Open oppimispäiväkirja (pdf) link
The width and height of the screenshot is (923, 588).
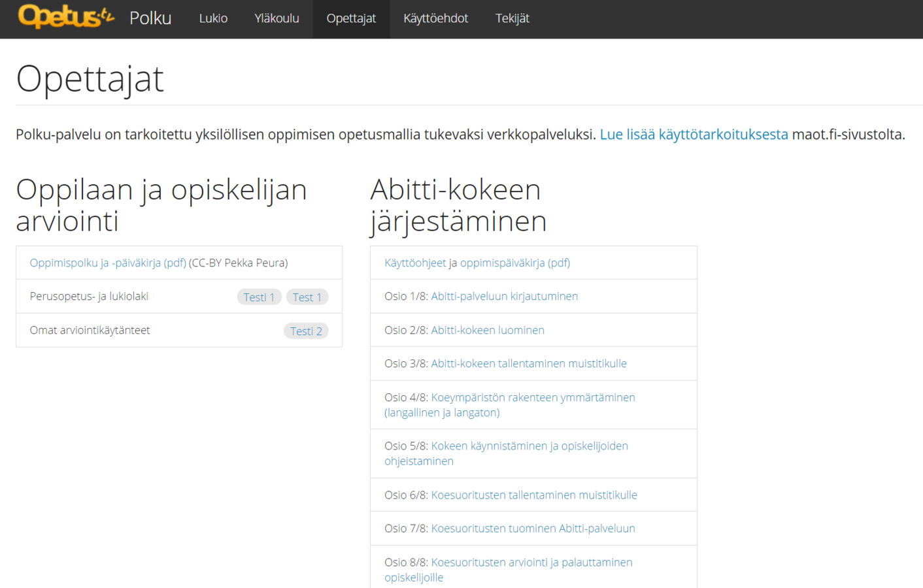pos(515,263)
